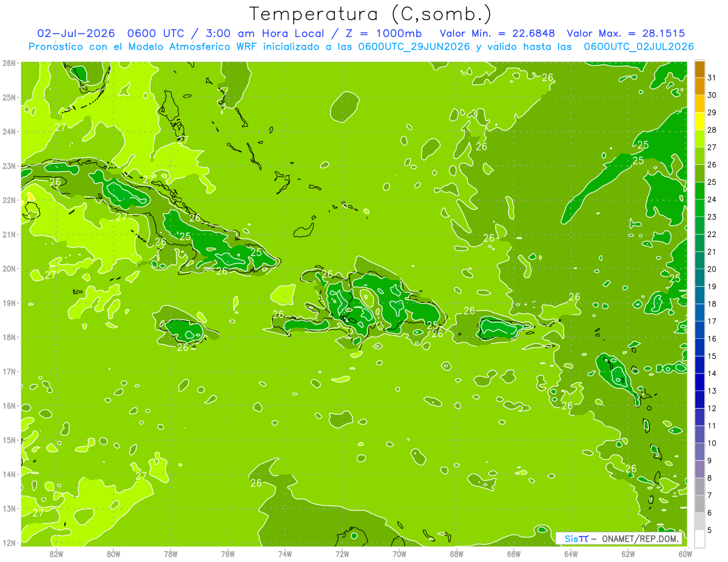The width and height of the screenshot is (728, 562).
Task: Click legend value 22
Action: [712, 235]
